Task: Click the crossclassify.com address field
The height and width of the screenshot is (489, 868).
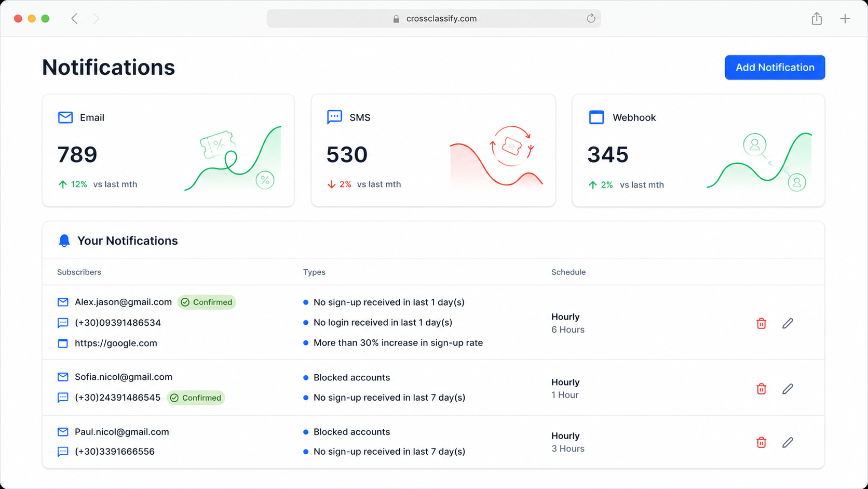Action: pos(434,19)
